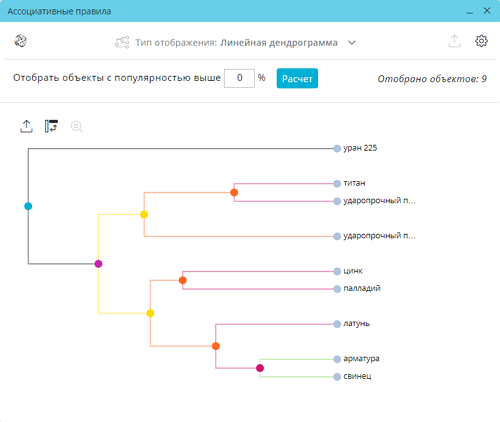Click the Расчет button

point(297,78)
